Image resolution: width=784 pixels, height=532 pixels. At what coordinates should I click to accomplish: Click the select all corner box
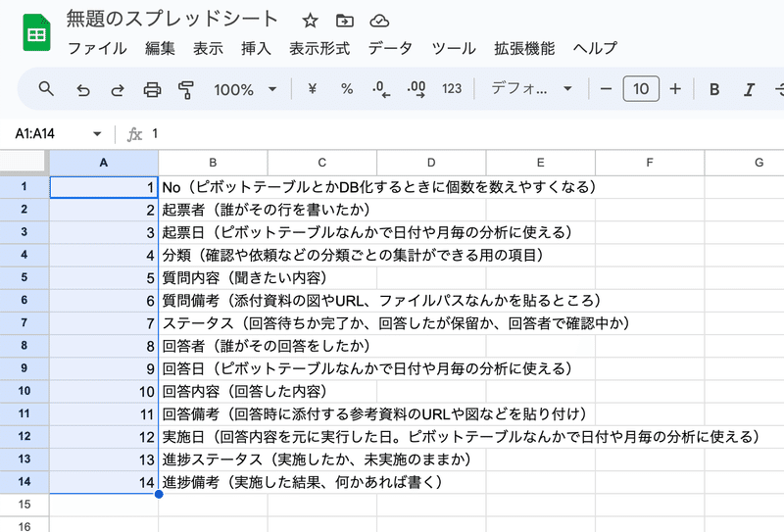(24, 163)
